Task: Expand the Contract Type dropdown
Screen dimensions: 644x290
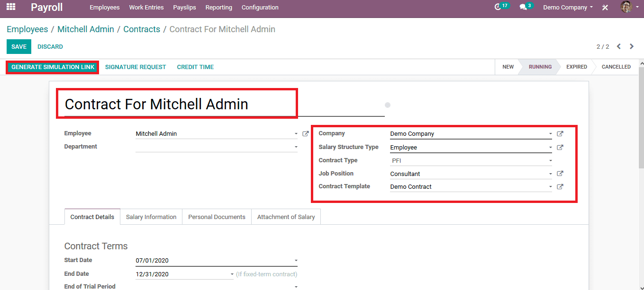Action: pos(550,160)
